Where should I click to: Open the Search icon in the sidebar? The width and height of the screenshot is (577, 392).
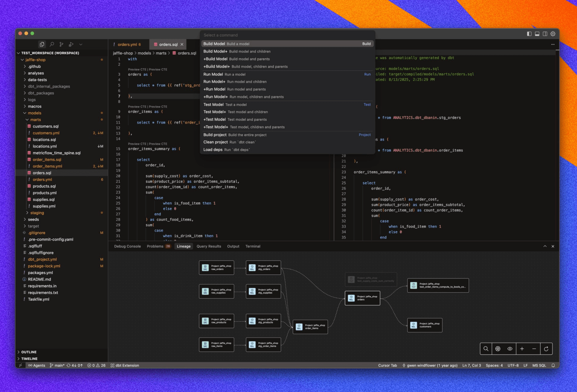pyautogui.click(x=51, y=44)
